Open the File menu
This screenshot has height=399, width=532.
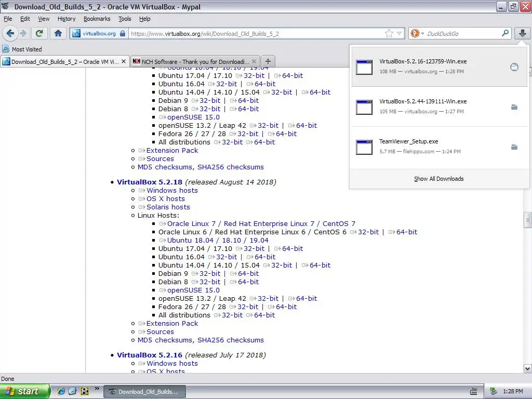point(8,19)
